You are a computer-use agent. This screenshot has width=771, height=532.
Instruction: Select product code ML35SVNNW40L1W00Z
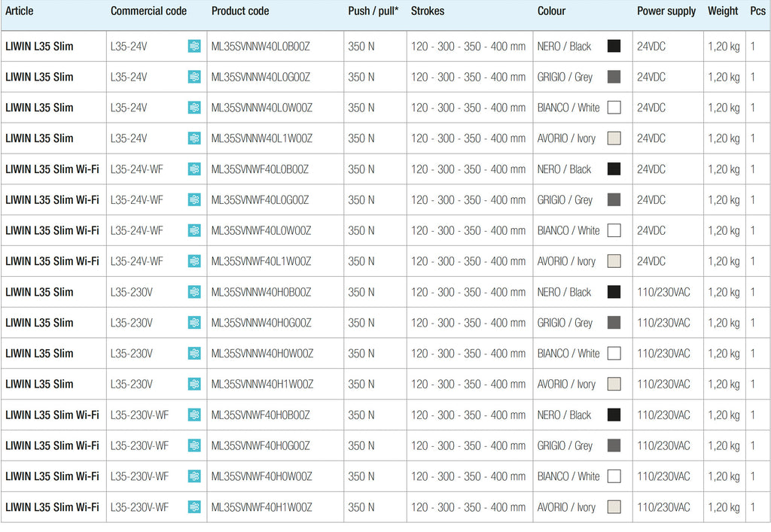261,138
